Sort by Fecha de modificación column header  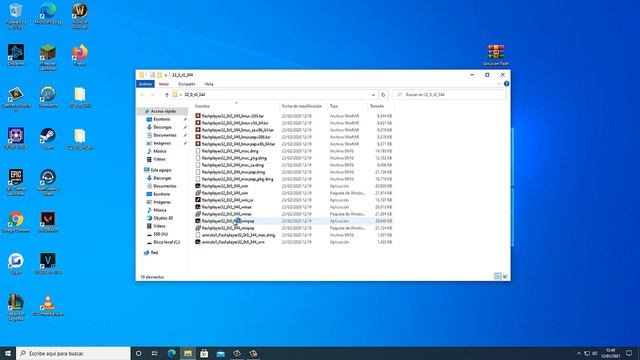click(x=303, y=106)
